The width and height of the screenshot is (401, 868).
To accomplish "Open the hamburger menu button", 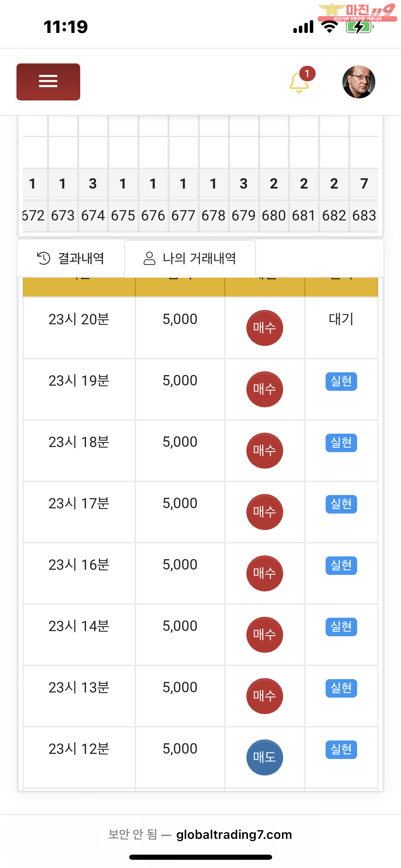I will pos(48,82).
